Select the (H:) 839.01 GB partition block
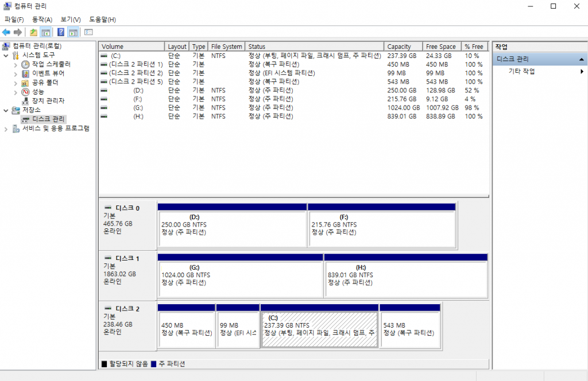The width and height of the screenshot is (588, 381). coord(406,276)
